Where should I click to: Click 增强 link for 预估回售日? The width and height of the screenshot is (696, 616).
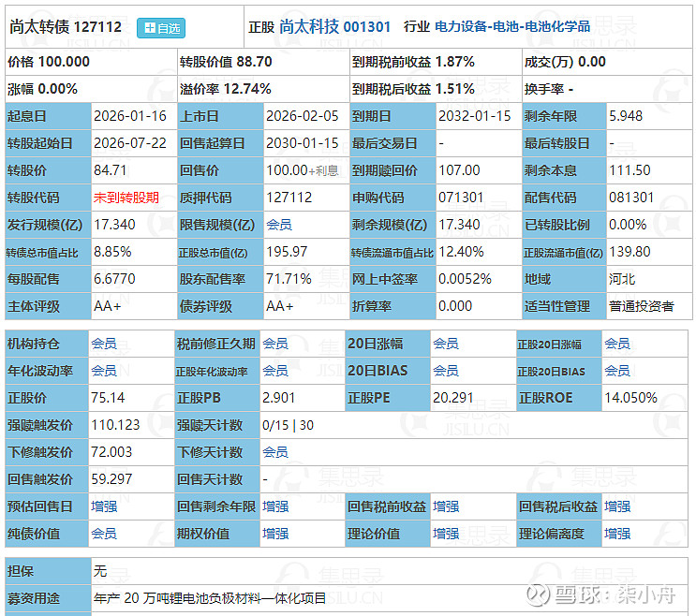coord(104,506)
